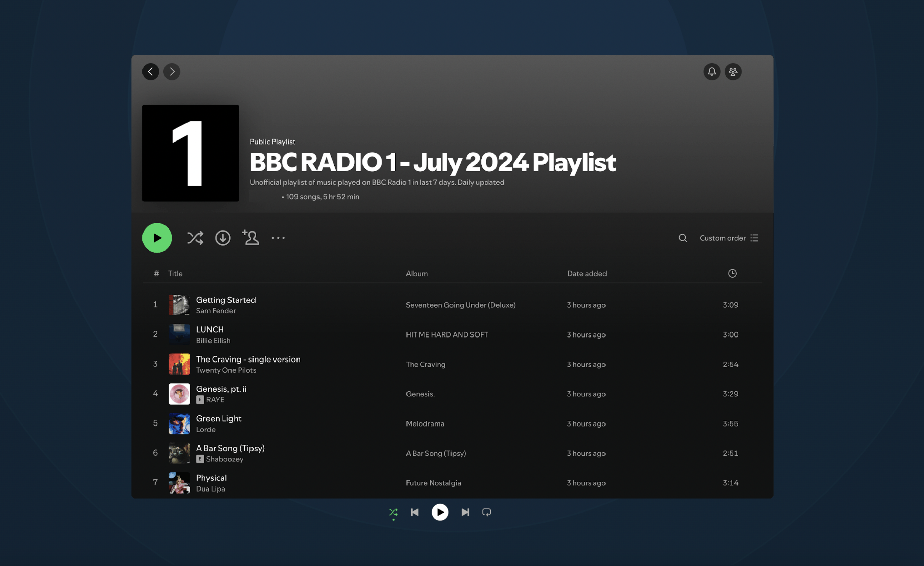Click Genesis, pt. ii artwork thumbnail
Screen dimensions: 924x566
(179, 394)
